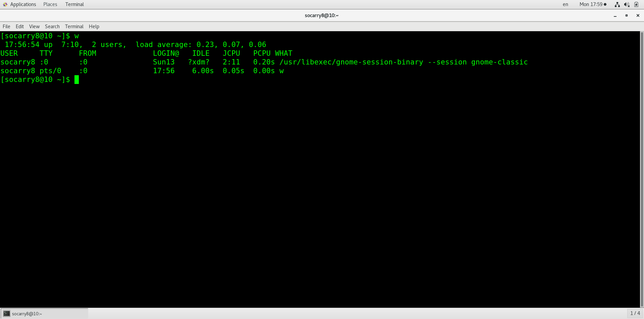Click 'gnome-classic' session text

click(x=499, y=62)
